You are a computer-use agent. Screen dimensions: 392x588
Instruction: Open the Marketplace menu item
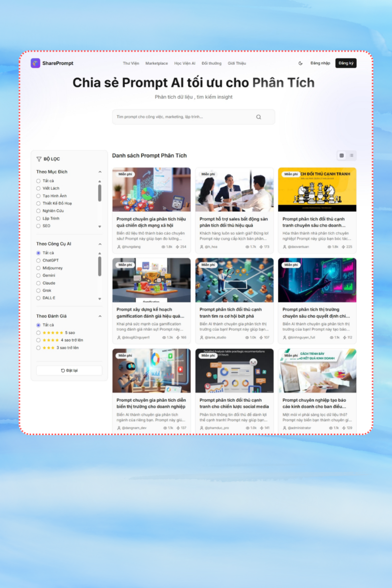[156, 63]
